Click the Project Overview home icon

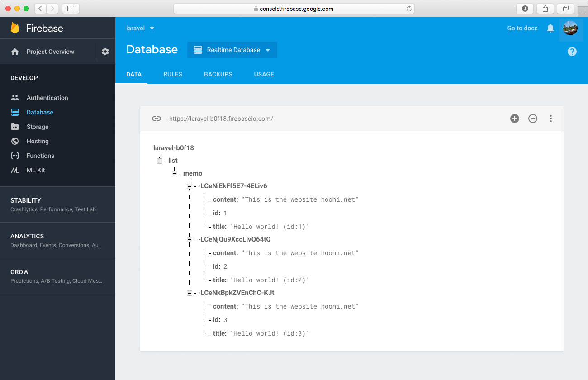(15, 52)
